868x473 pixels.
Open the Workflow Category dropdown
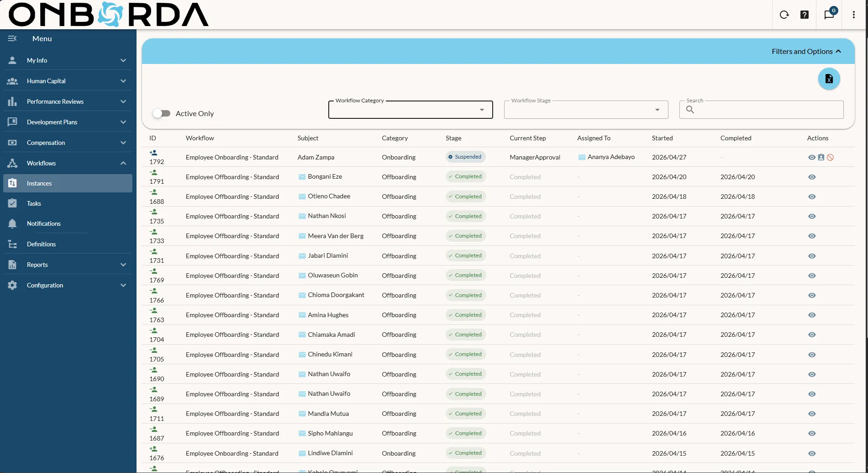[x=410, y=110]
